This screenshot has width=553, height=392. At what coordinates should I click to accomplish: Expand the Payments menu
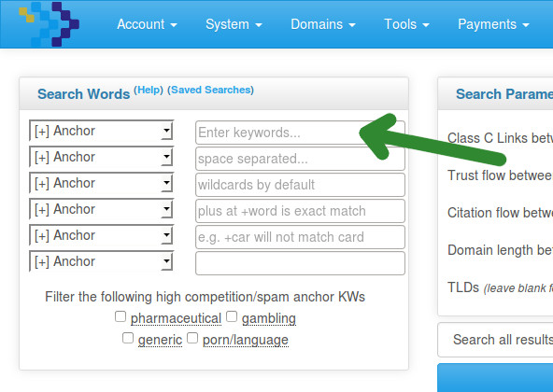[x=493, y=24]
